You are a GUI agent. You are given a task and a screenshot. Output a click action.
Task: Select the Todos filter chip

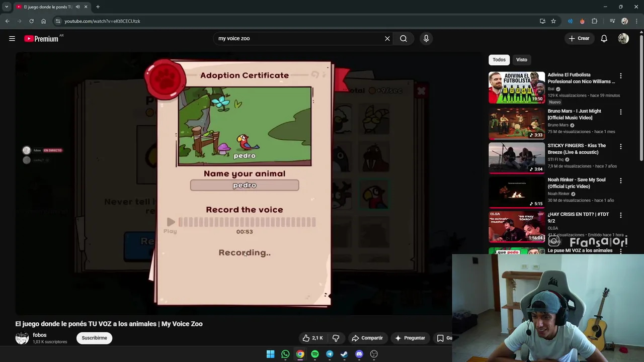pyautogui.click(x=499, y=60)
